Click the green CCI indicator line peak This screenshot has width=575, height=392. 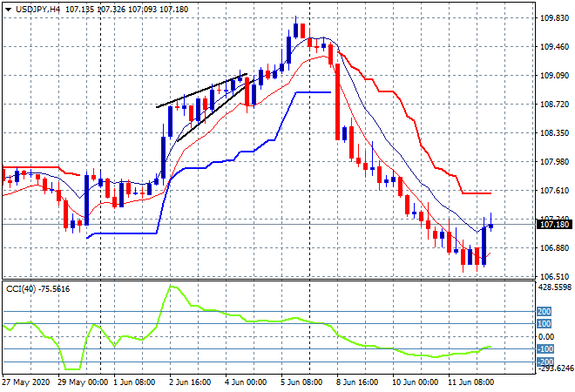tap(172, 287)
